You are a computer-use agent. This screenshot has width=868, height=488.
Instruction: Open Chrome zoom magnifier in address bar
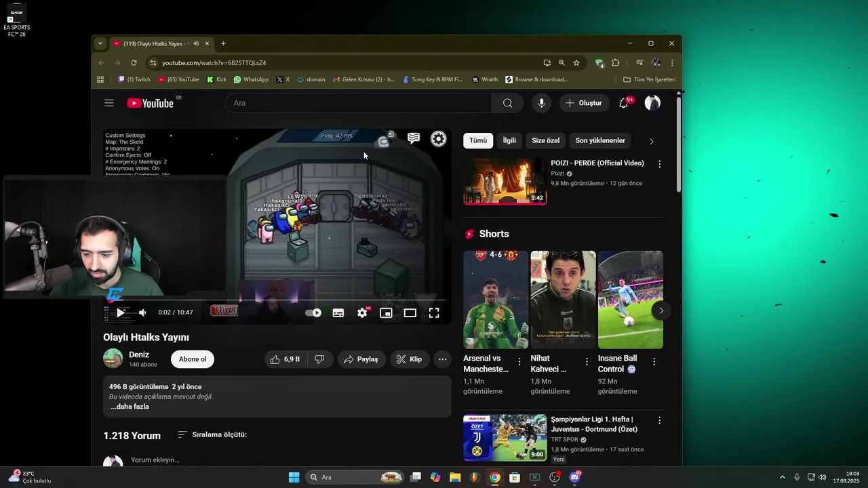[561, 62]
